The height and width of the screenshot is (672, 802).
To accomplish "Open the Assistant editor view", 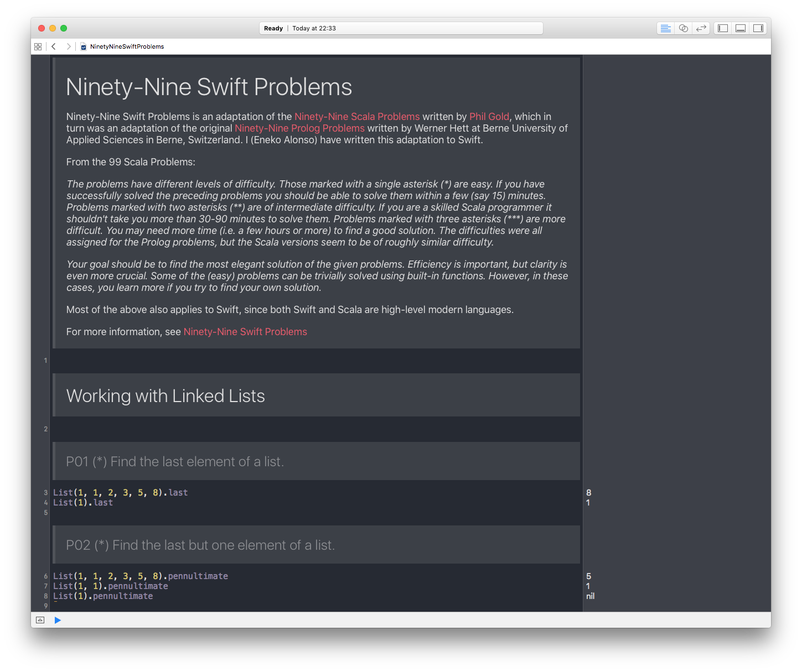I will (684, 28).
